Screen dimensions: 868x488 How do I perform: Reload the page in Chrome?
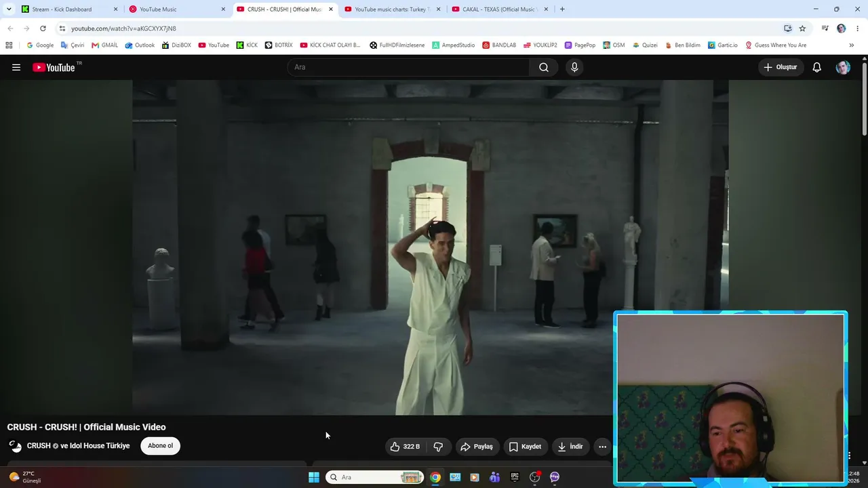click(x=43, y=28)
